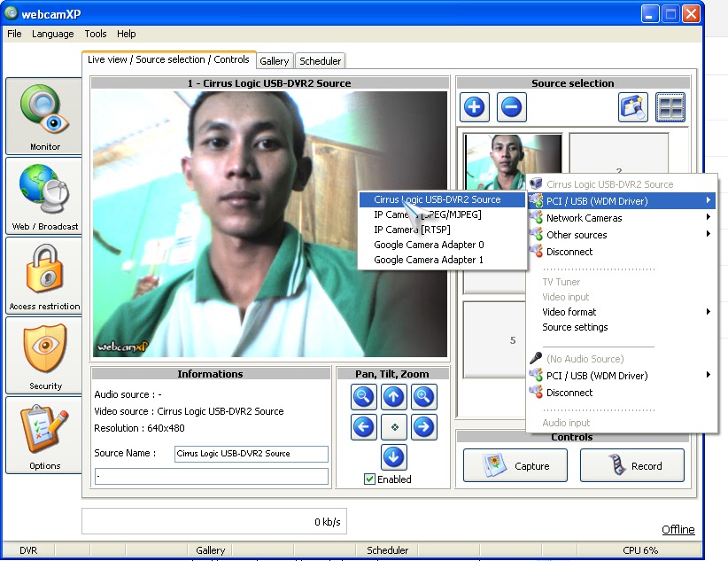This screenshot has height=561, width=728.
Task: Click the Capture button
Action: tap(515, 465)
